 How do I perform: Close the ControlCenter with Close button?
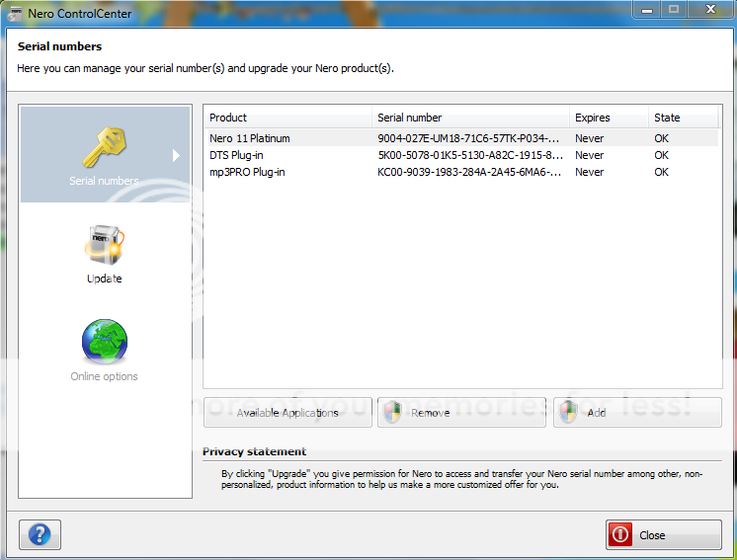click(664, 534)
